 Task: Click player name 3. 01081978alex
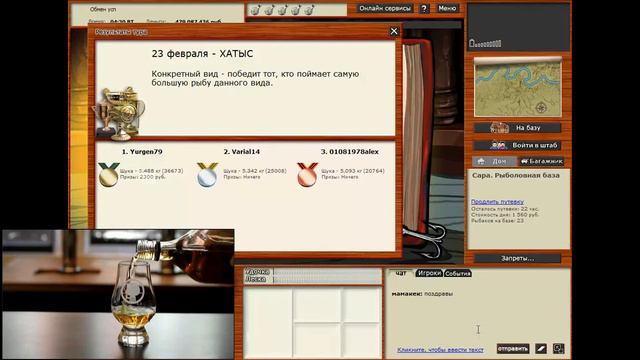click(349, 151)
